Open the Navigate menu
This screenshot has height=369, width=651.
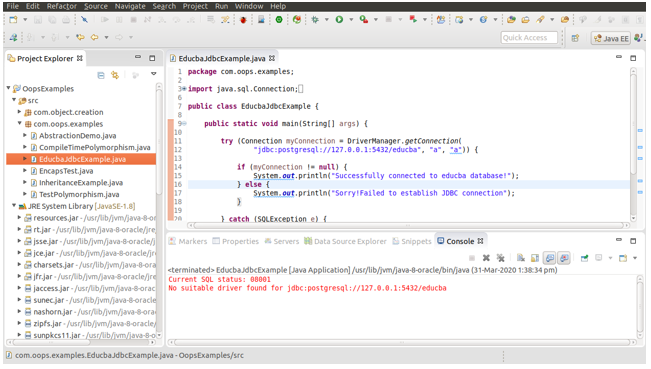pyautogui.click(x=130, y=6)
